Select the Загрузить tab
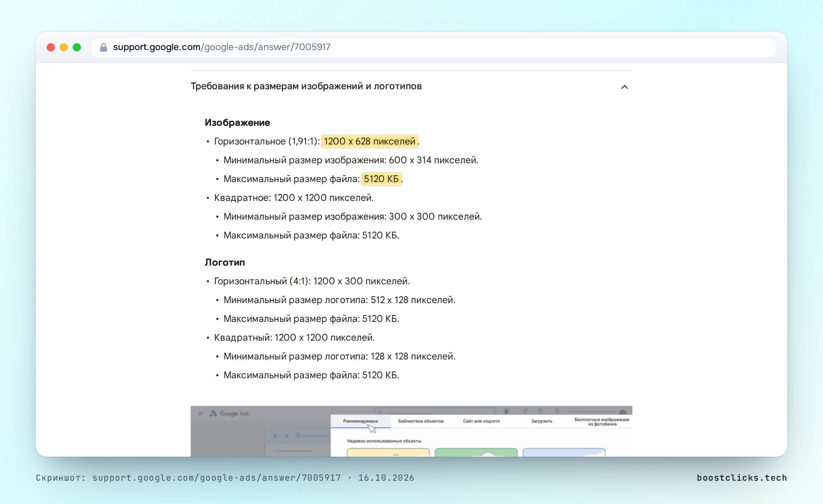Image resolution: width=823 pixels, height=504 pixels. [541, 421]
